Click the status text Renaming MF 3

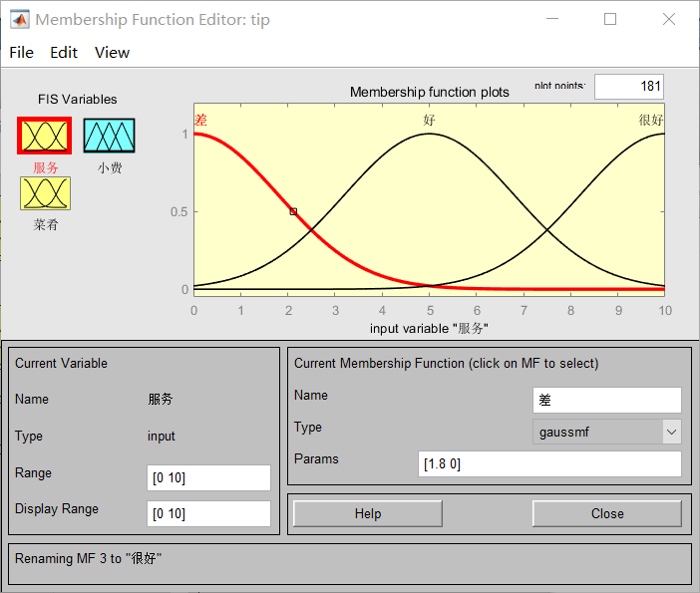tap(88, 559)
